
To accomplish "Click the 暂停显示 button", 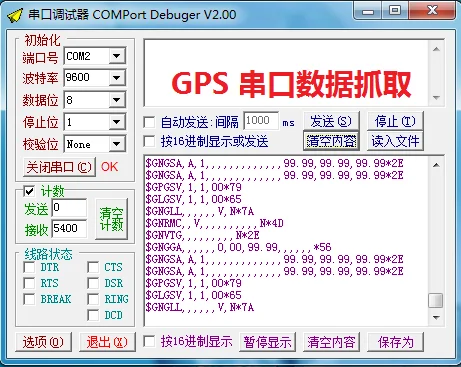I will click(267, 342).
